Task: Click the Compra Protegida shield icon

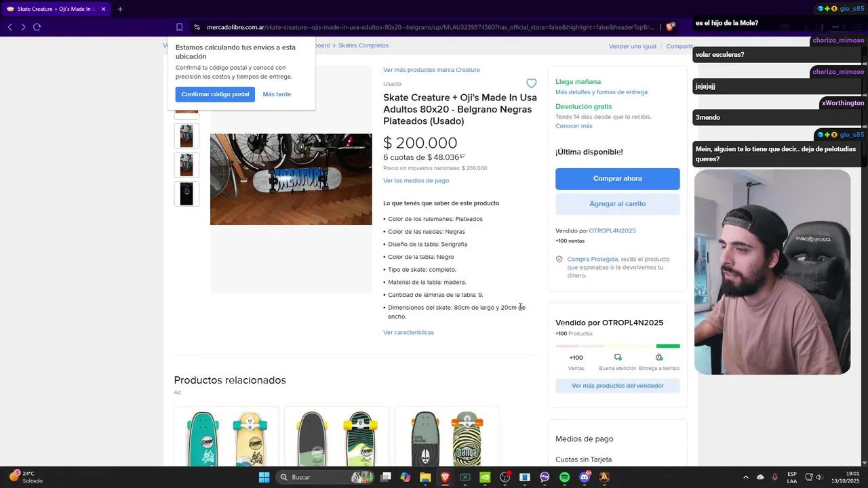Action: click(559, 259)
